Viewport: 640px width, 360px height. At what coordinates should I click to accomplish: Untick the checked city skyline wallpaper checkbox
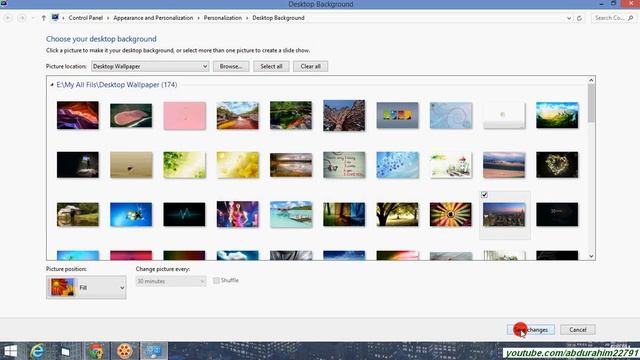coord(484,195)
